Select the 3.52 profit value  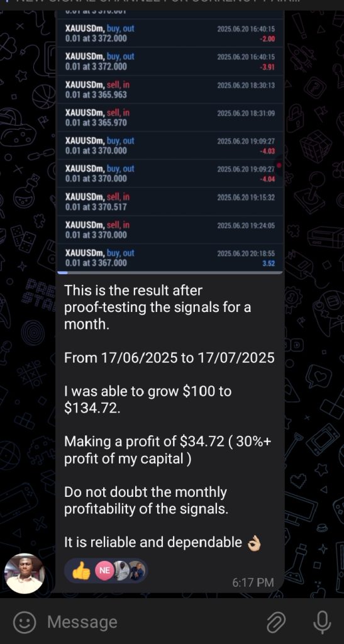(269, 264)
